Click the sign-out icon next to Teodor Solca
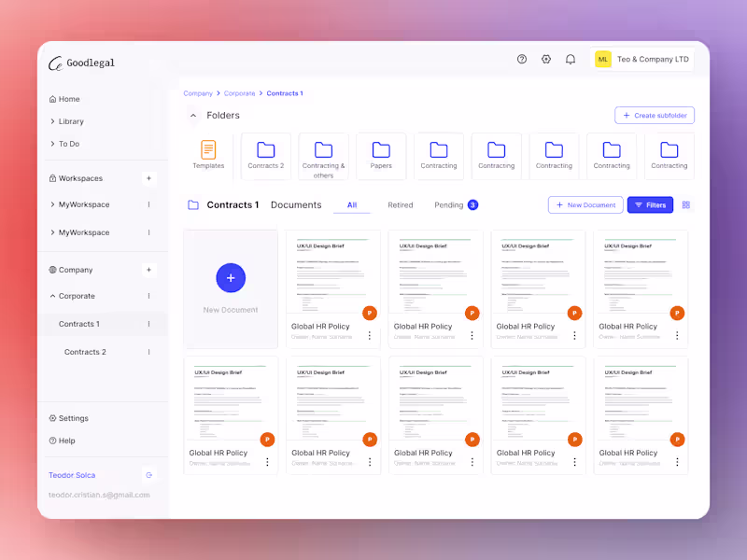This screenshot has width=747, height=560. [148, 474]
